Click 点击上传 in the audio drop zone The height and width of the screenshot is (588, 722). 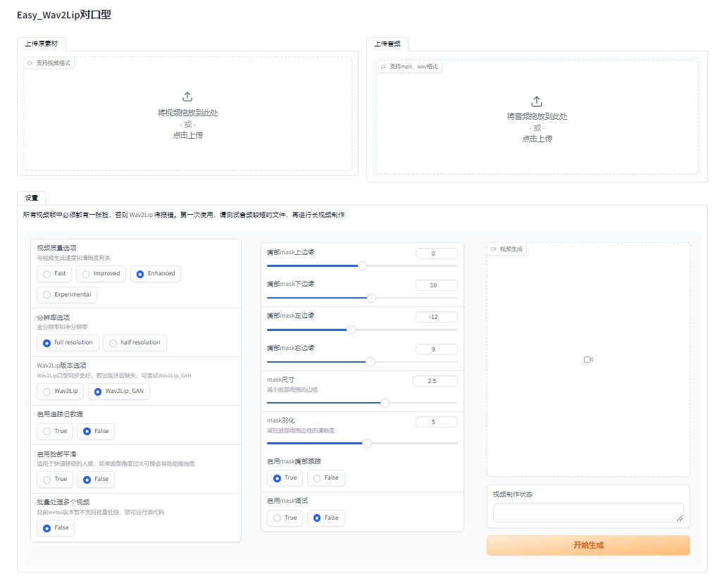point(537,139)
